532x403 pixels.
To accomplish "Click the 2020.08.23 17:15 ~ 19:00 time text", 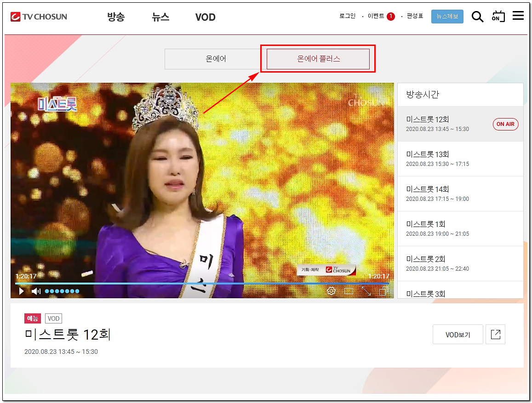I will pos(437,199).
